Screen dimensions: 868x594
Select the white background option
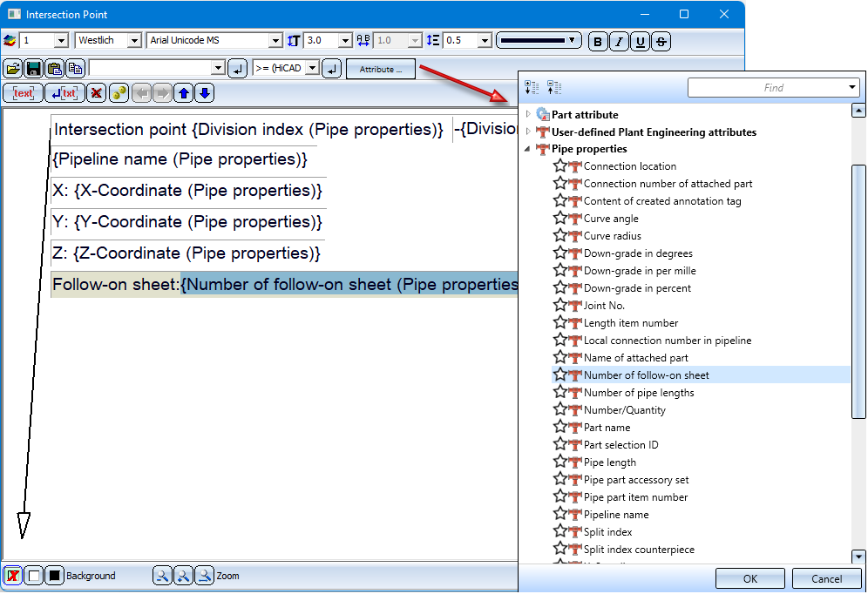tap(34, 576)
